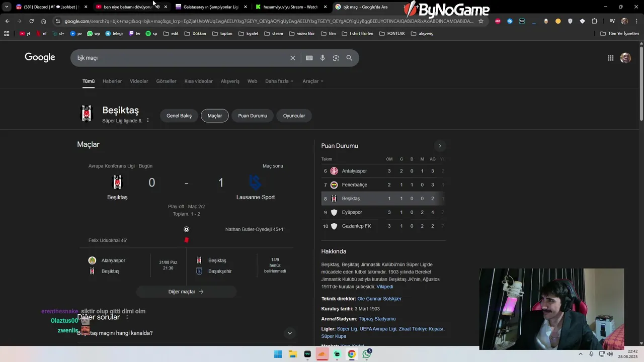Select the Fenerbahçe row in standings
644x362 pixels.
click(x=383, y=185)
